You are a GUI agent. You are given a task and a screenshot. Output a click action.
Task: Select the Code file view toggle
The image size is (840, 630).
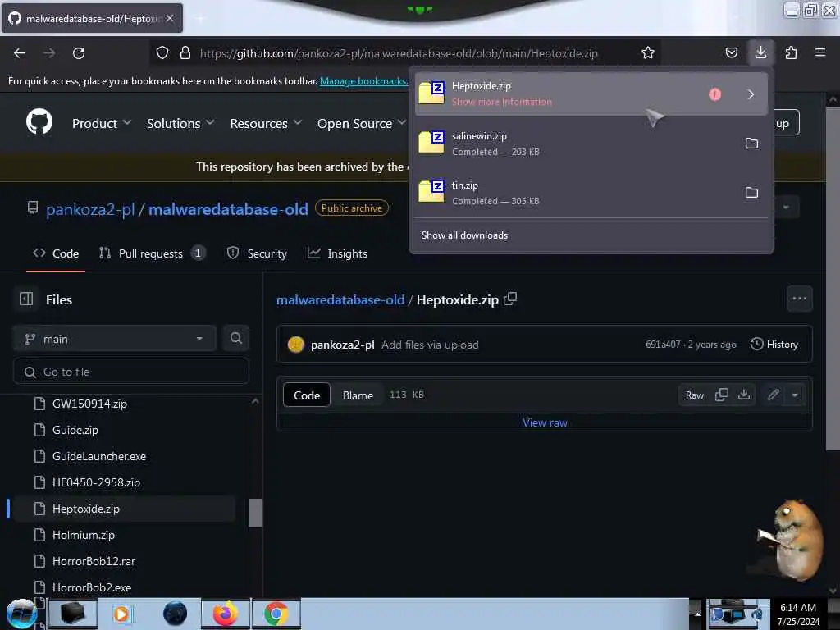tap(307, 395)
